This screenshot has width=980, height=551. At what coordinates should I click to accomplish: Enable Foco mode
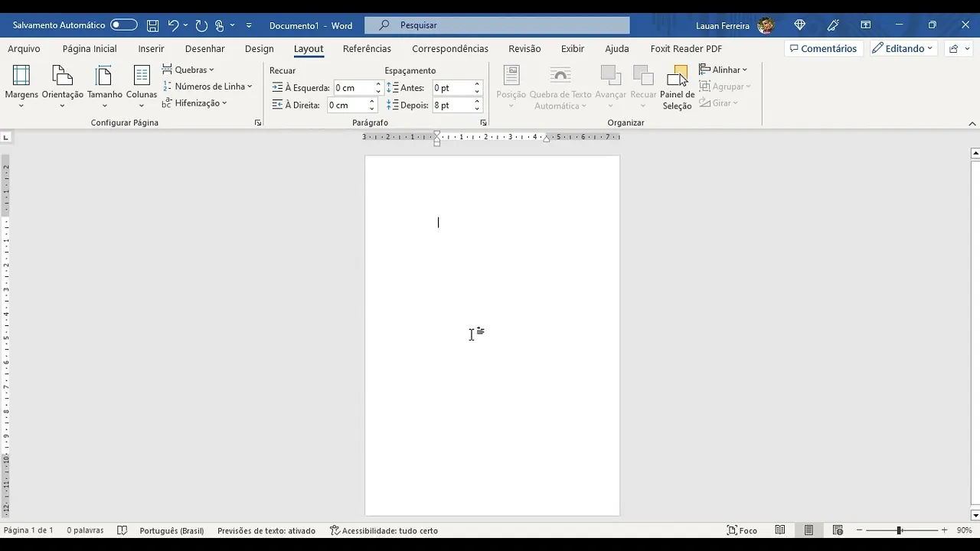point(742,530)
